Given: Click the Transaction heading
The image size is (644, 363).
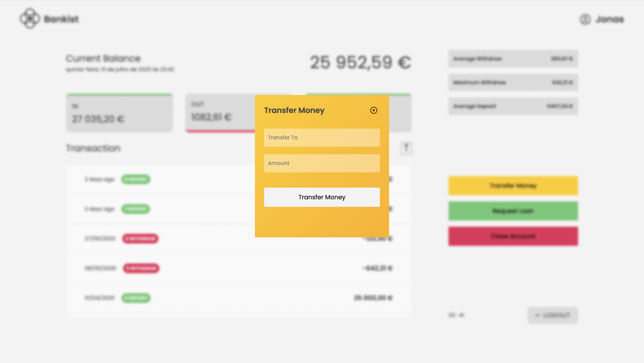Looking at the screenshot, I should pos(93,148).
